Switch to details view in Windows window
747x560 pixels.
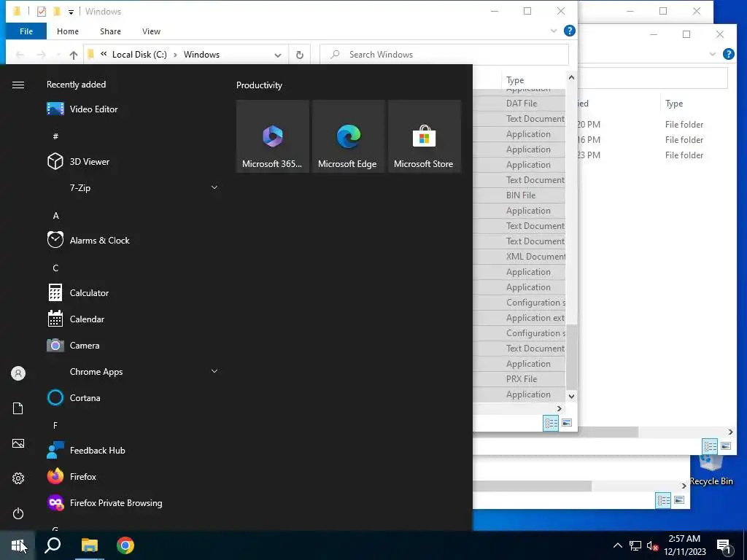click(x=551, y=423)
